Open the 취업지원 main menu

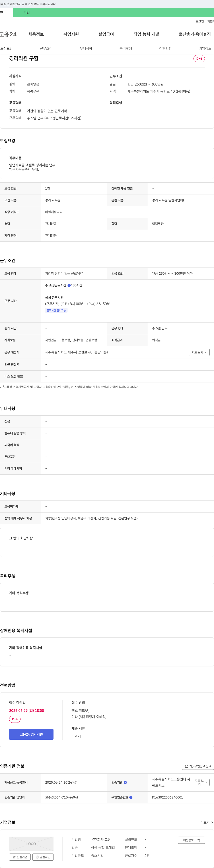coord(71,34)
